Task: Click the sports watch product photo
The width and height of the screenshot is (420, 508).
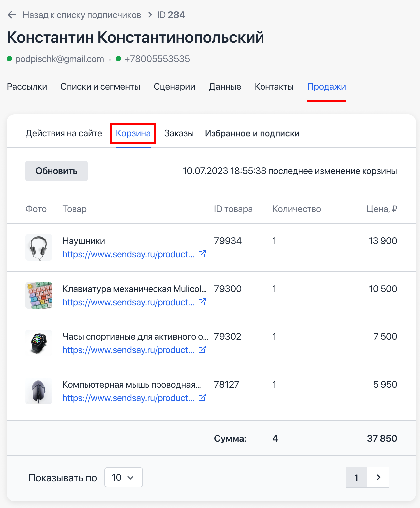Action: (39, 343)
